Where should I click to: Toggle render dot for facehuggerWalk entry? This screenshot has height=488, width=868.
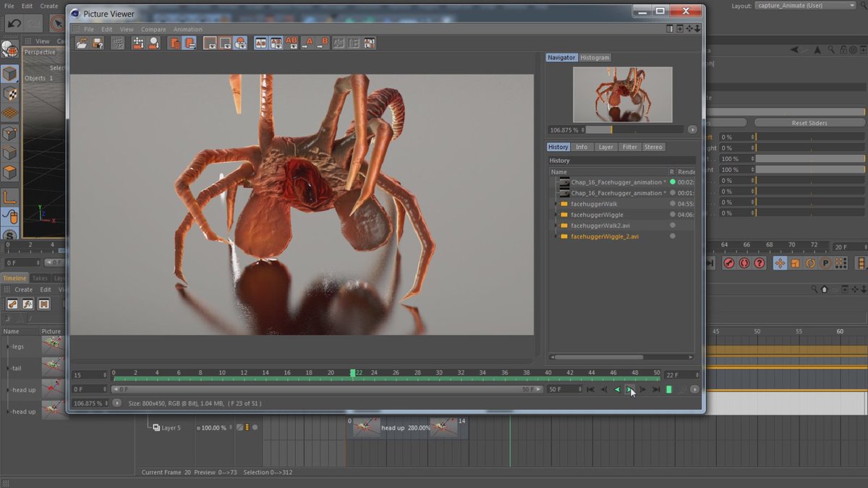click(x=672, y=204)
